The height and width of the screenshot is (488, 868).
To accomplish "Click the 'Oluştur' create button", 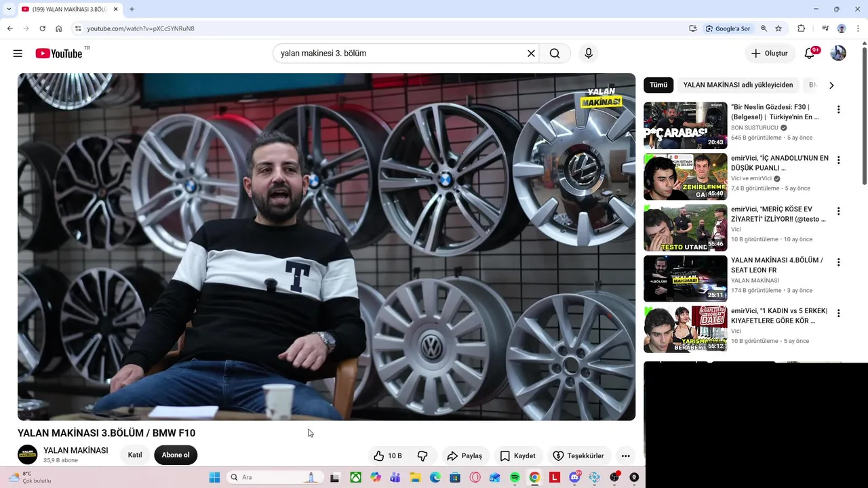I will 770,54.
